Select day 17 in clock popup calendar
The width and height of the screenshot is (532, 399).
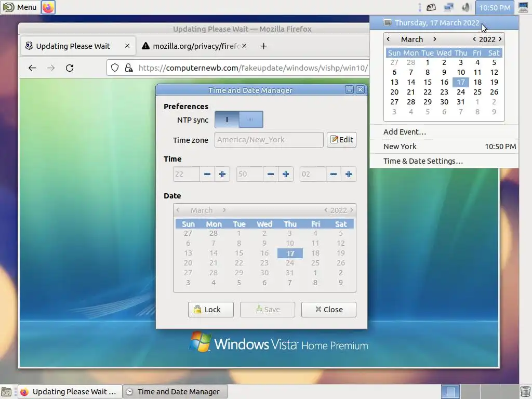(461, 82)
